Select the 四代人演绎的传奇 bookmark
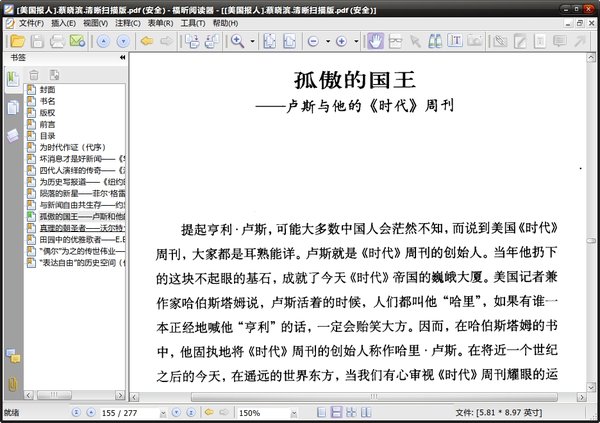The image size is (600, 423). point(82,170)
